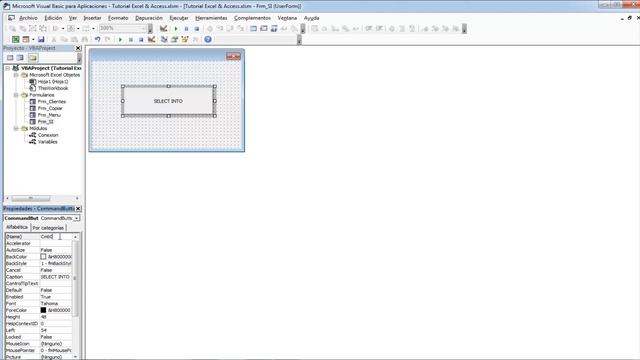Open the Object Browser toolbar icon

(185, 39)
